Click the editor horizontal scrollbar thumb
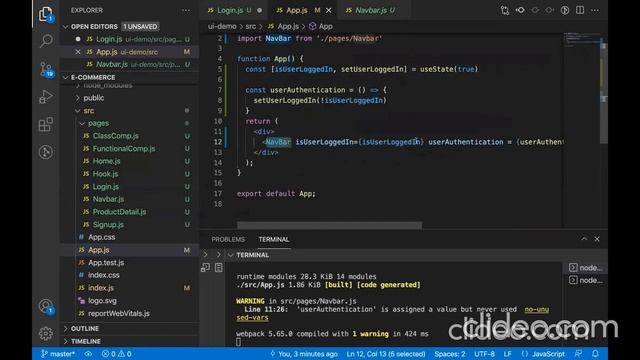Viewport: 640px width, 360px height. (x=329, y=225)
